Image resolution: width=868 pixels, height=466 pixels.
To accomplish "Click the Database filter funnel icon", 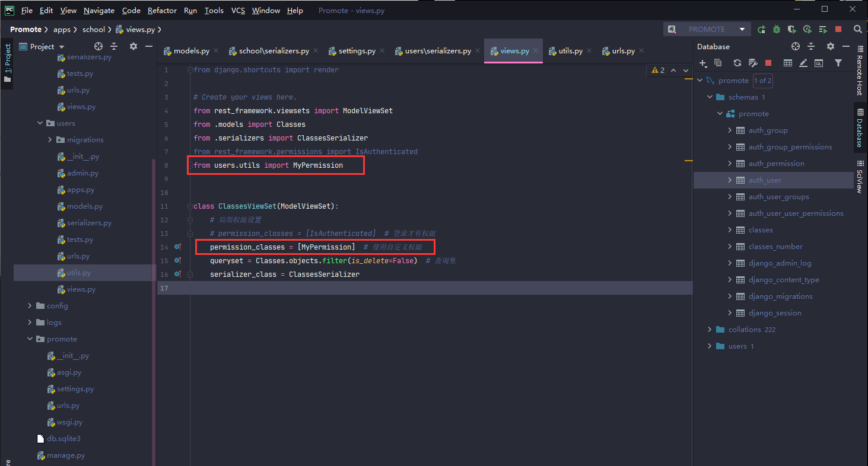I will pos(838,63).
